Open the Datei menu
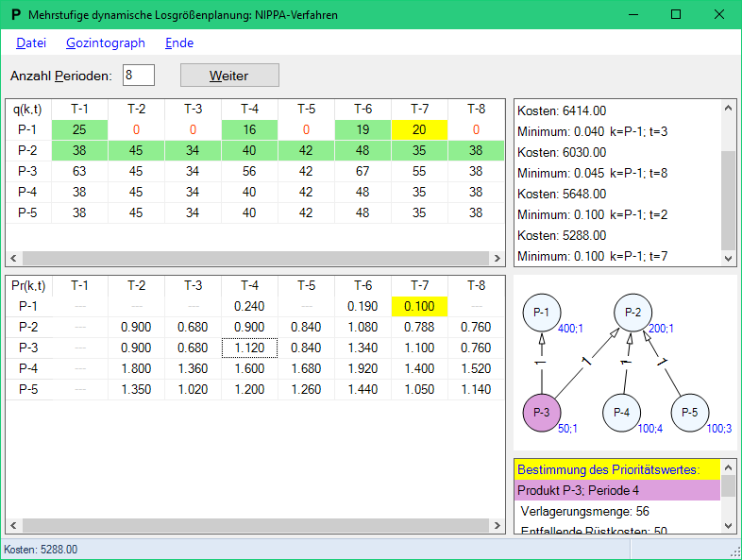The height and width of the screenshot is (560, 742). tap(31, 42)
